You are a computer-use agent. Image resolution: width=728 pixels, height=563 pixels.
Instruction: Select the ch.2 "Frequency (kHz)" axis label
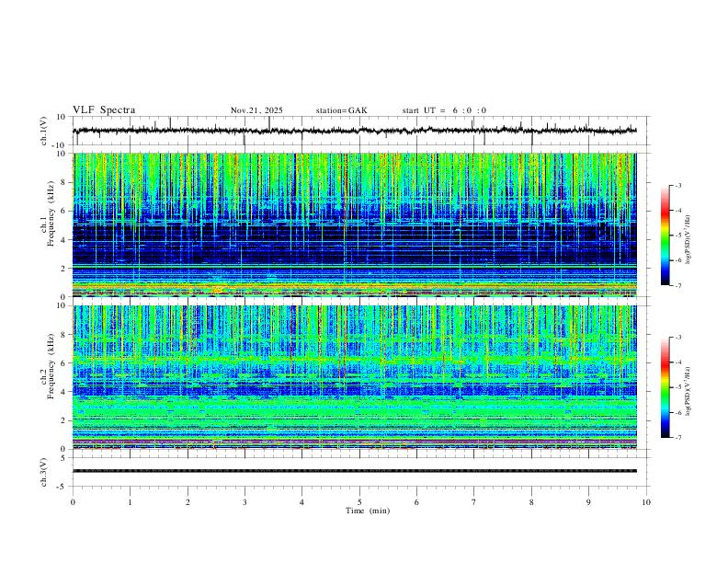click(x=51, y=366)
